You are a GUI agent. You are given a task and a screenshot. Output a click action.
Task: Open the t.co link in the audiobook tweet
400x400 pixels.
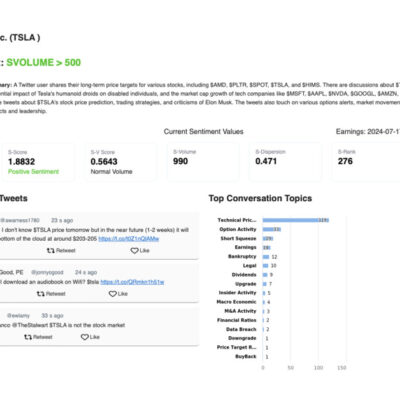pos(132,282)
